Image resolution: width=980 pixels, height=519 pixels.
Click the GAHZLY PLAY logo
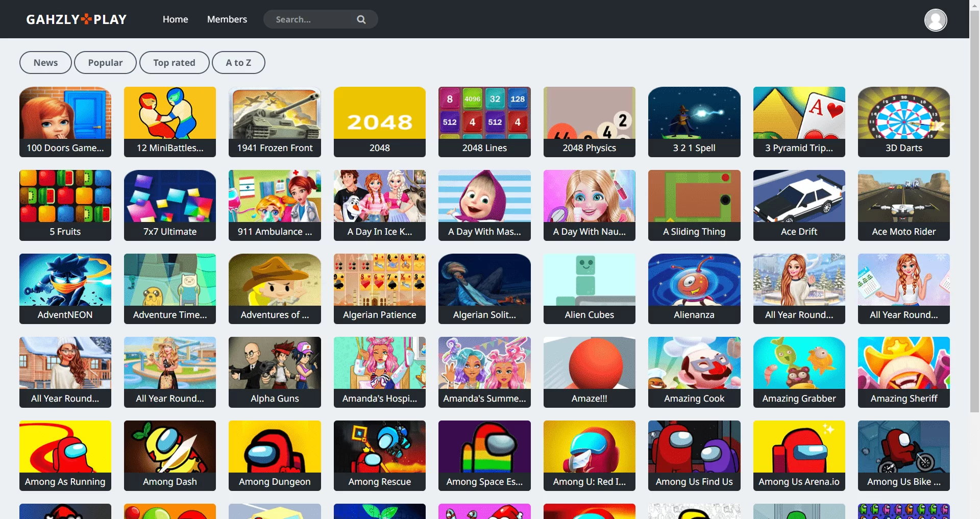76,19
